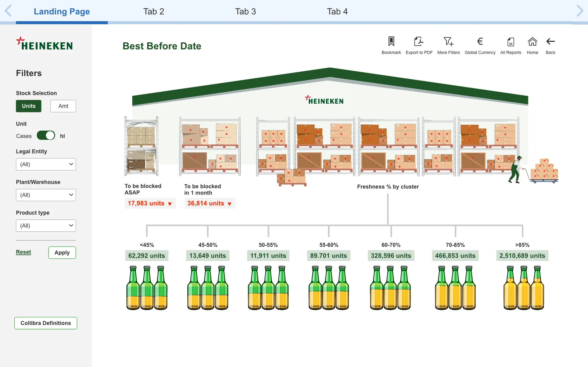This screenshot has width=588, height=367.
Task: Click the 328,596 units value
Action: (x=391, y=256)
